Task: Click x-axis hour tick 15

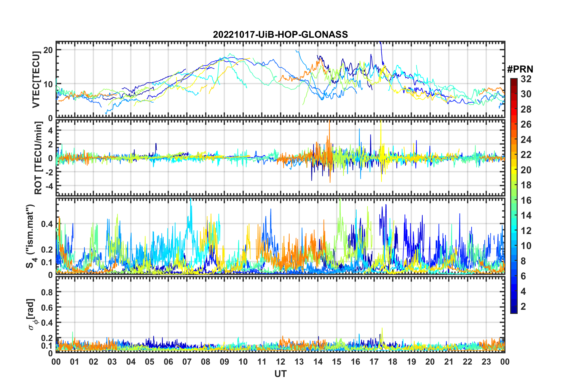Action: pyautogui.click(x=337, y=362)
